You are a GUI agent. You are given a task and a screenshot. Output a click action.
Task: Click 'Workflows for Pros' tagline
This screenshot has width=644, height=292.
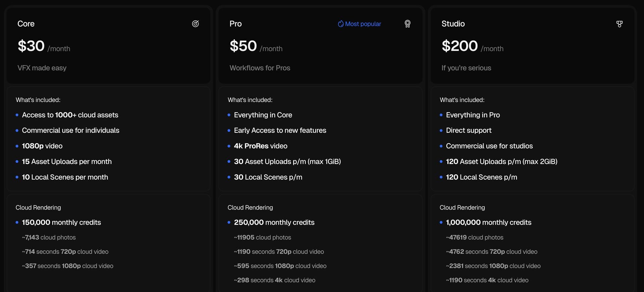(260, 68)
